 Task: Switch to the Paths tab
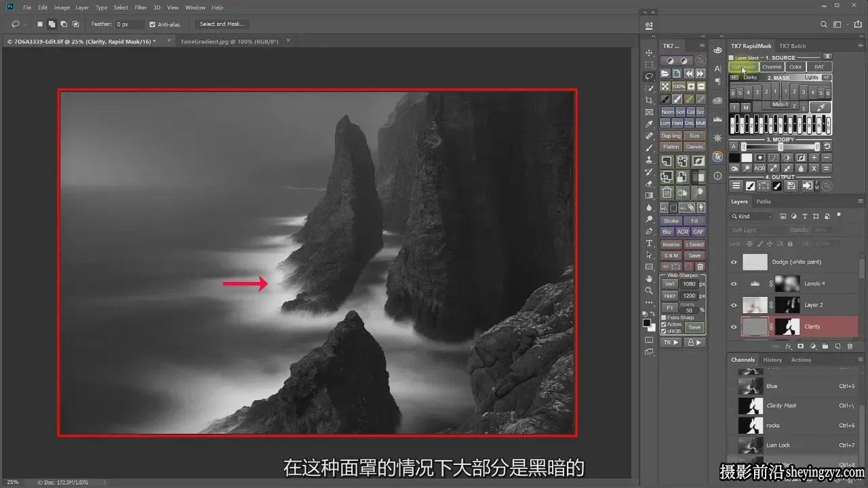764,201
